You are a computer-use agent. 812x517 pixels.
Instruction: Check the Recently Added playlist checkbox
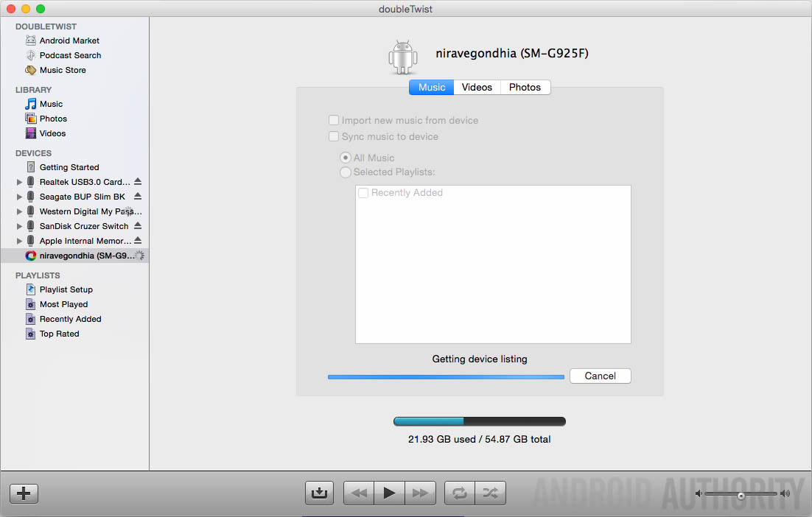[363, 192]
